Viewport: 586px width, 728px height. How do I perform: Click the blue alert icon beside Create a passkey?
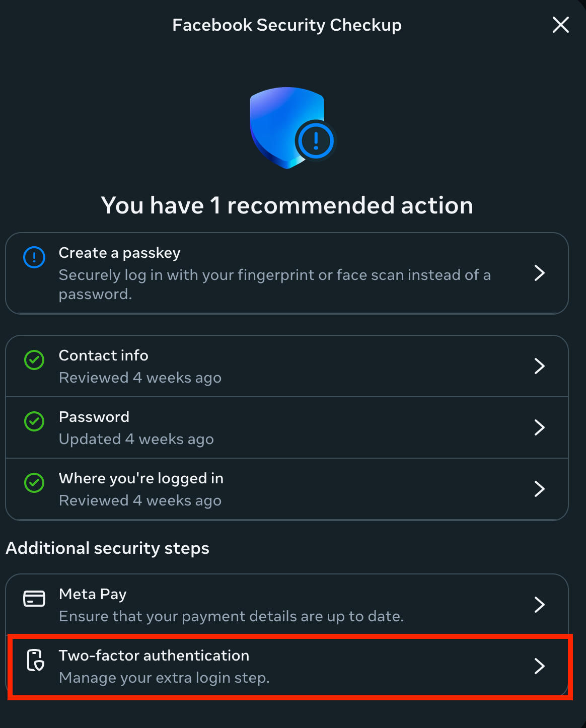pyautogui.click(x=34, y=257)
